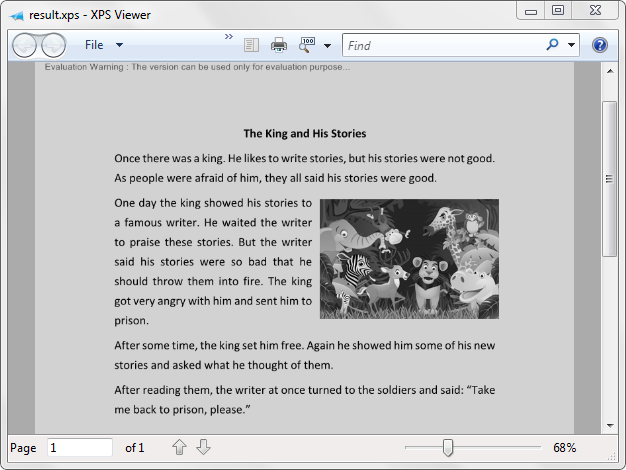The width and height of the screenshot is (626, 470).
Task: Open the File menu
Action: click(94, 45)
